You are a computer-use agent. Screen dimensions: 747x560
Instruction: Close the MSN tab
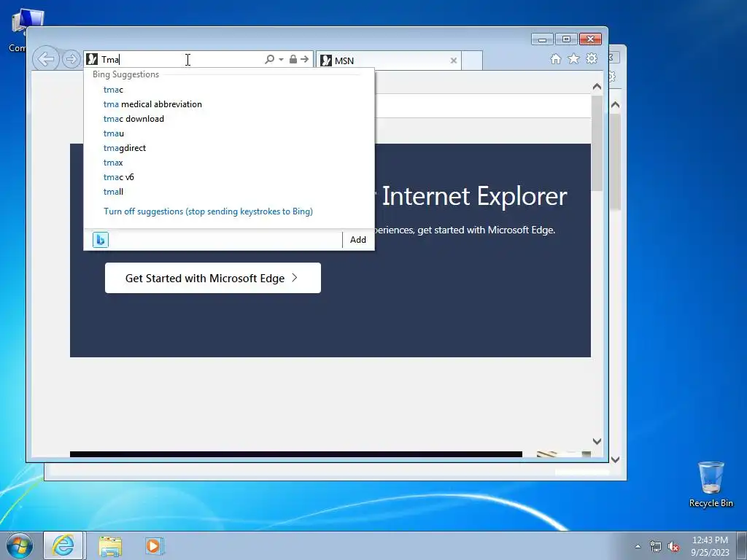454,61
